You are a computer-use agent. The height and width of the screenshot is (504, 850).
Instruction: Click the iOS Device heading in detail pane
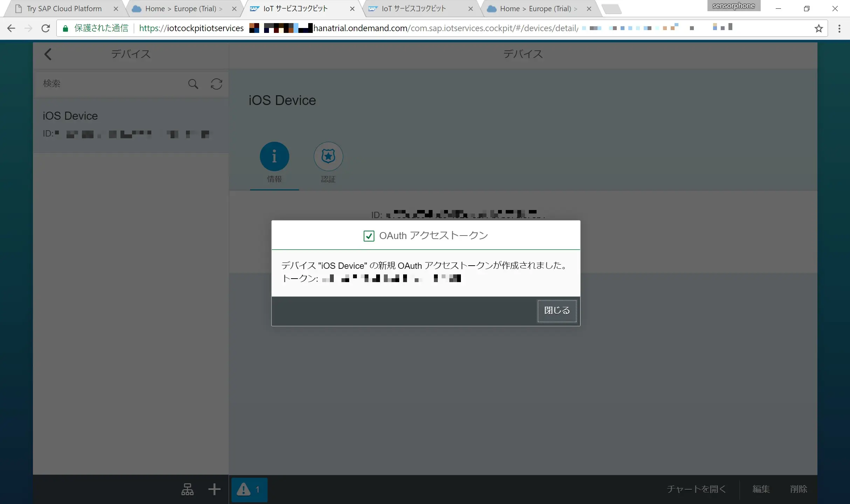click(282, 100)
